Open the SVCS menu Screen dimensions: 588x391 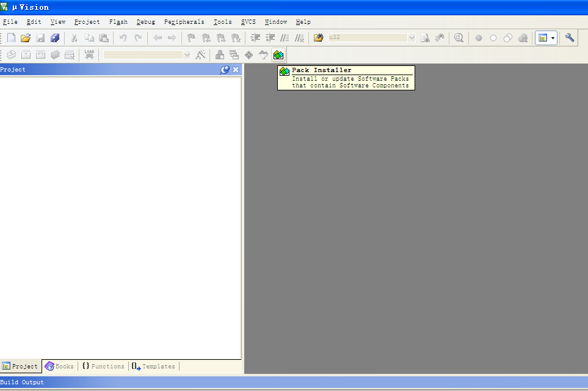(249, 22)
